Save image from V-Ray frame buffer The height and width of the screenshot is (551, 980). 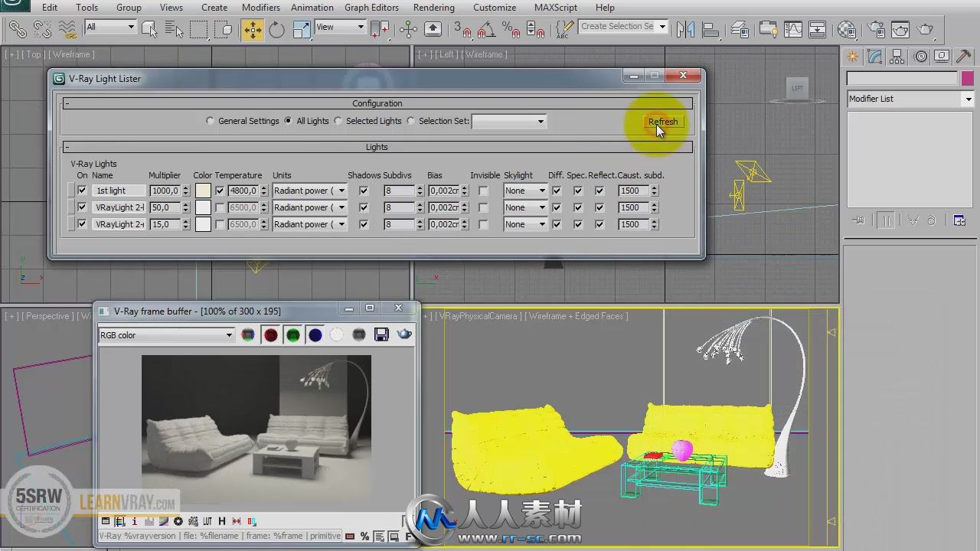tap(381, 335)
